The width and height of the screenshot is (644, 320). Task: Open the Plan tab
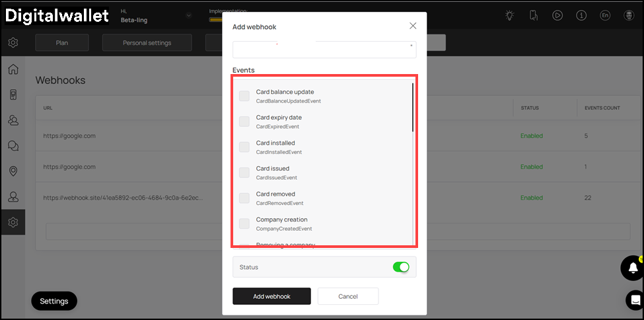tap(62, 42)
